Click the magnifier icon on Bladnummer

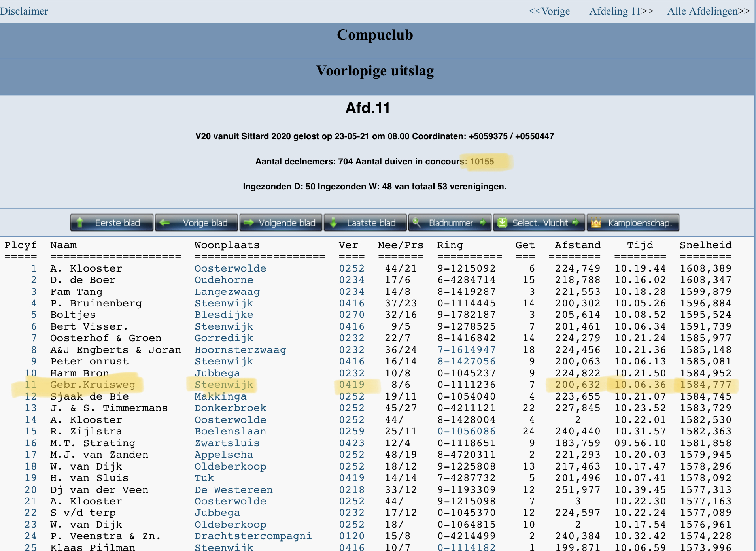pyautogui.click(x=416, y=223)
